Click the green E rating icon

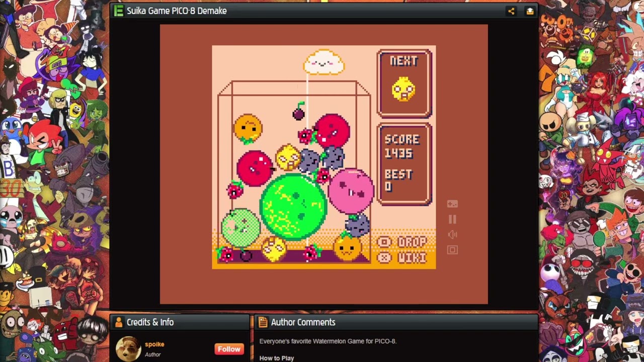click(x=119, y=11)
